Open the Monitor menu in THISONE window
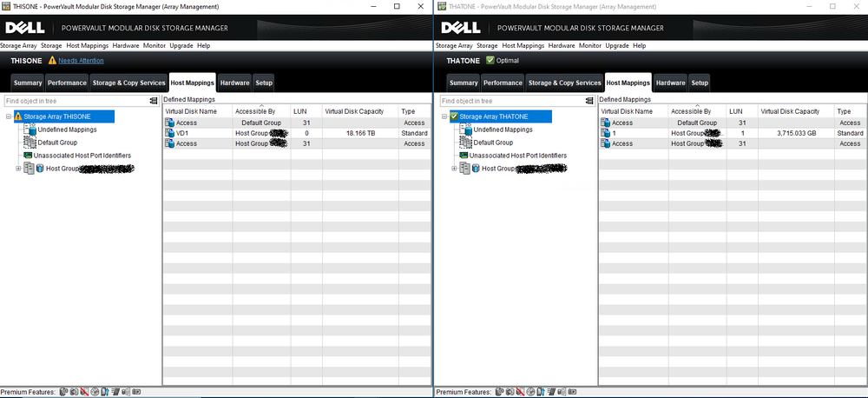Image resolution: width=868 pixels, height=398 pixels. pos(155,45)
